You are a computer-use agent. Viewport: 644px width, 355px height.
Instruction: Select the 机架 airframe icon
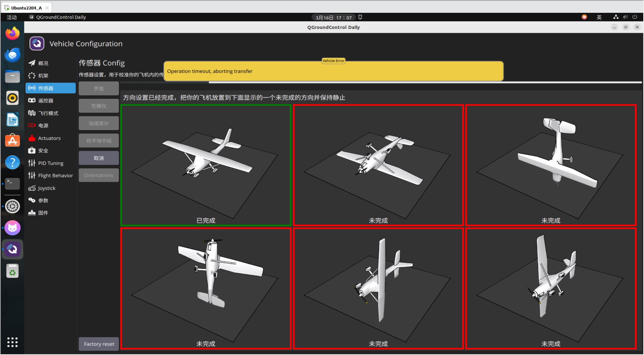point(32,76)
